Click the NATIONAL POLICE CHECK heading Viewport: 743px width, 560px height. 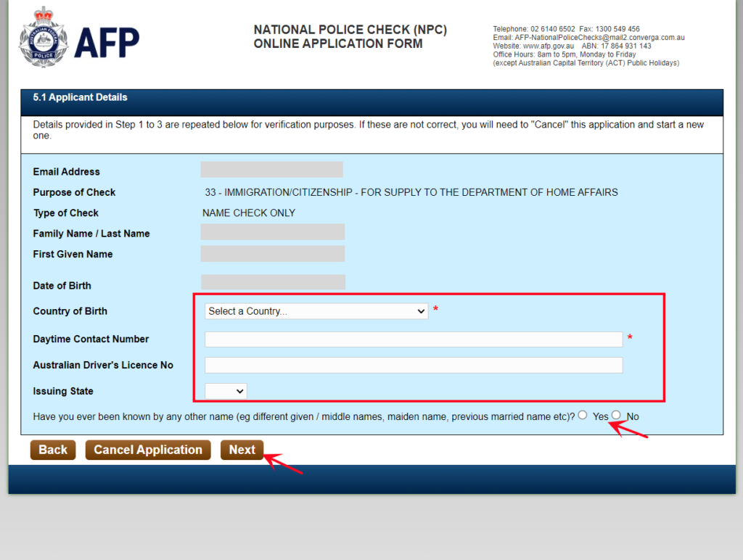pos(350,30)
